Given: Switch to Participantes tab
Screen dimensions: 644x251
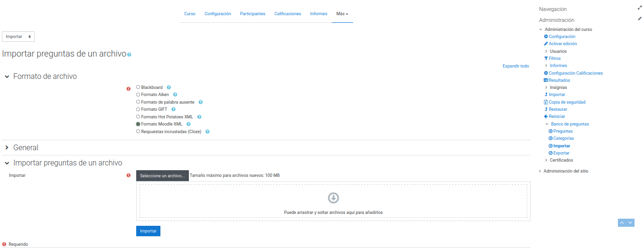Looking at the screenshot, I should [x=253, y=14].
